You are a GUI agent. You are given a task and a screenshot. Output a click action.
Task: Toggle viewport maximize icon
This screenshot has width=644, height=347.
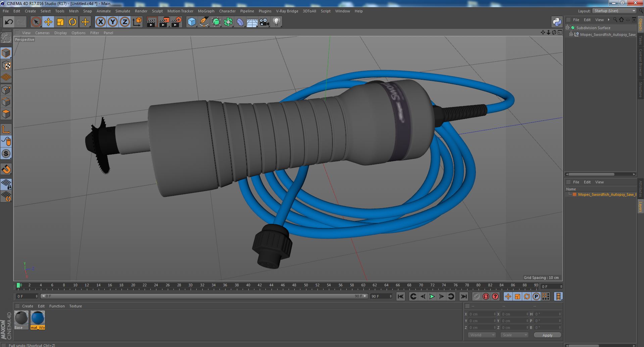560,33
